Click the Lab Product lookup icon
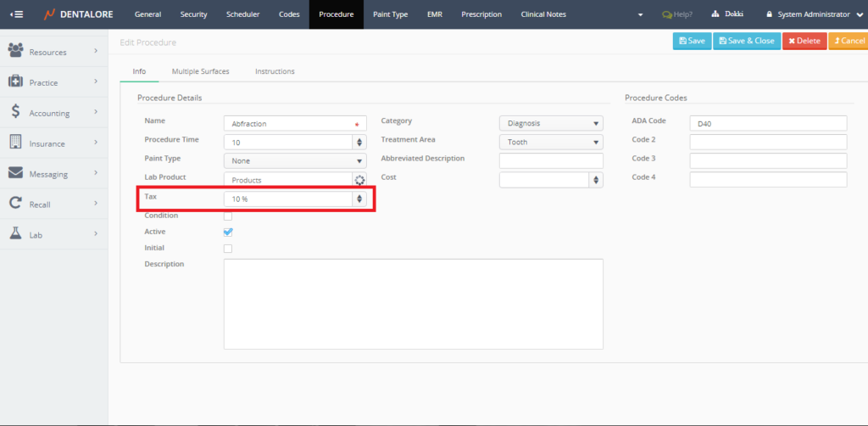868x426 pixels. pos(359,180)
